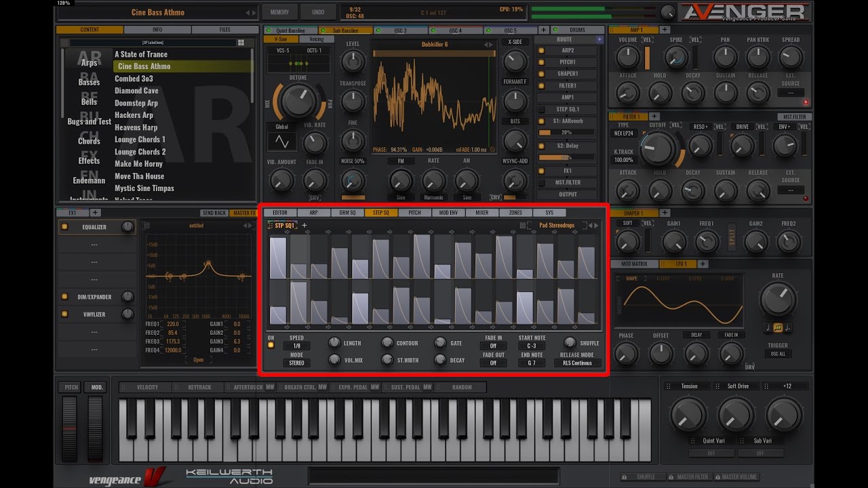The width and height of the screenshot is (868, 488).
Task: Toggle step sequencer ON light
Action: (271, 346)
